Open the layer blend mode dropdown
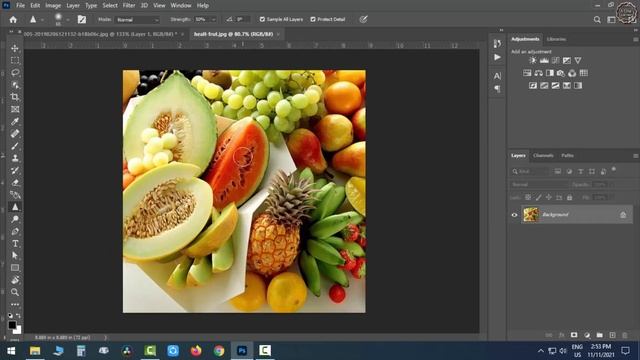The height and width of the screenshot is (360, 640). [x=539, y=184]
